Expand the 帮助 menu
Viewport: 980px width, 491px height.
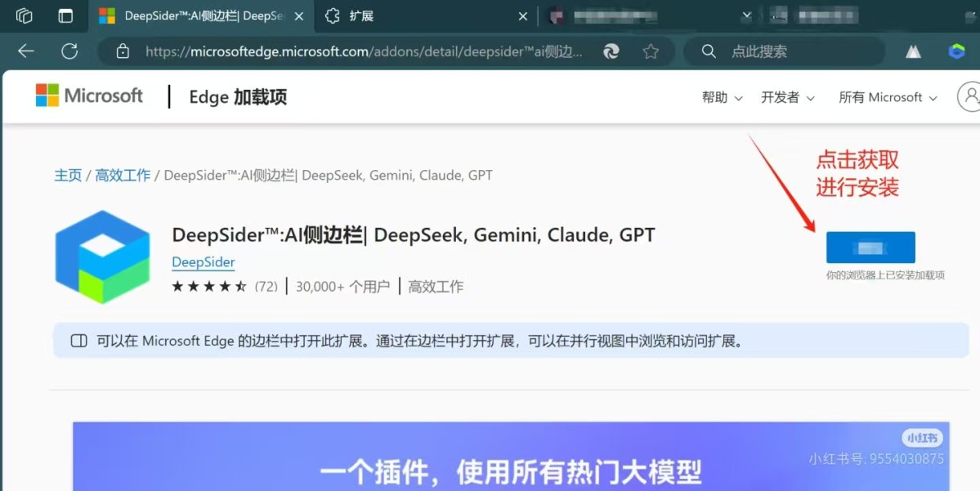pos(722,97)
